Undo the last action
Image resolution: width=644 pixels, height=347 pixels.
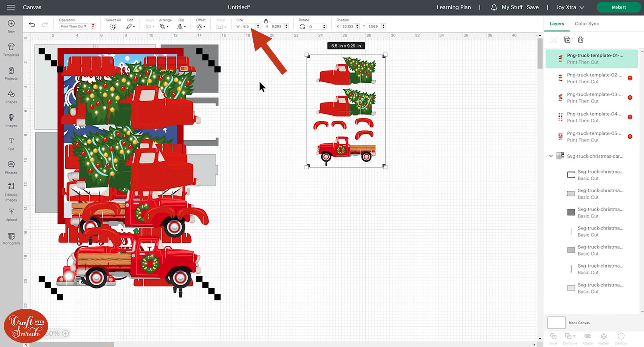click(32, 25)
